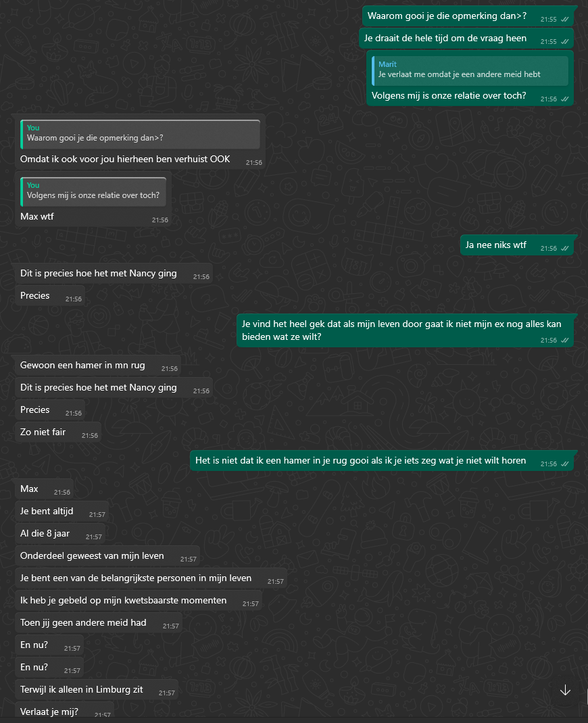Select the "Omdat ik ook voor jou hierheen" message
This screenshot has height=723, width=588.
(x=125, y=159)
